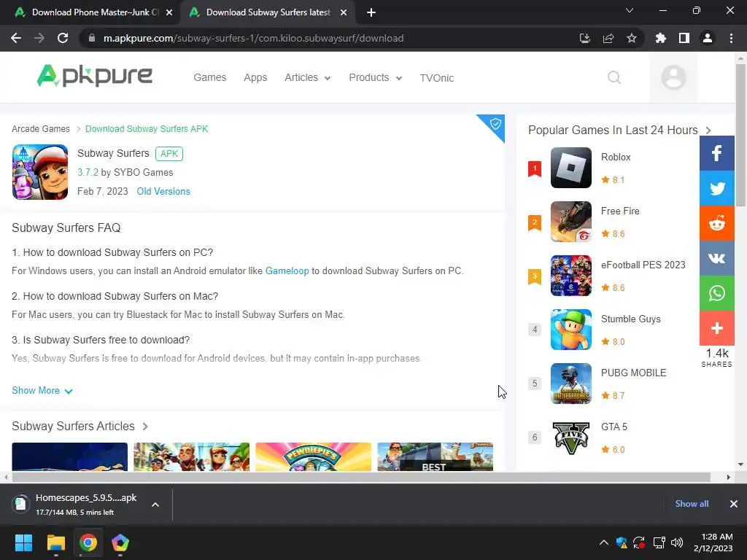Click Download Subway Surfers APK breadcrumb
The image size is (747, 560).
(x=147, y=129)
